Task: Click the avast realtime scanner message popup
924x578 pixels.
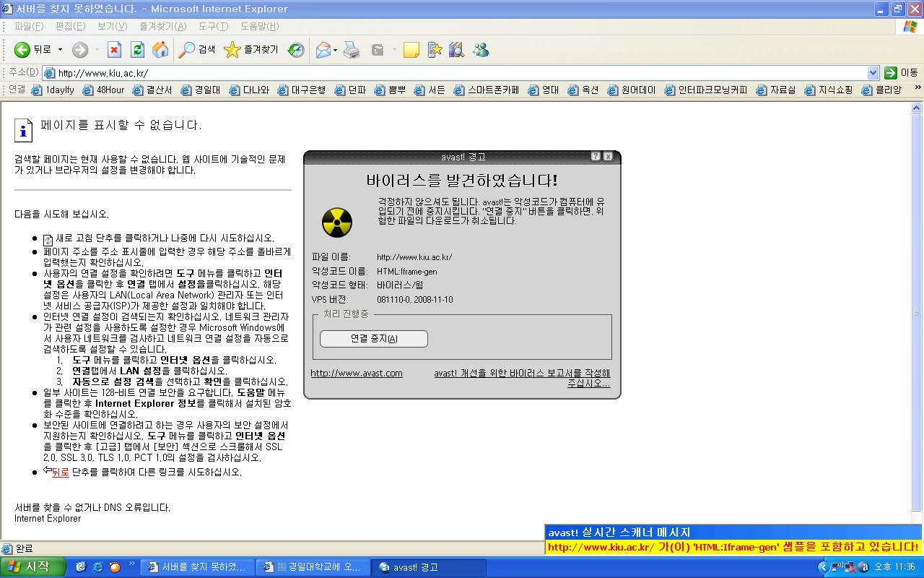Action: 734,540
